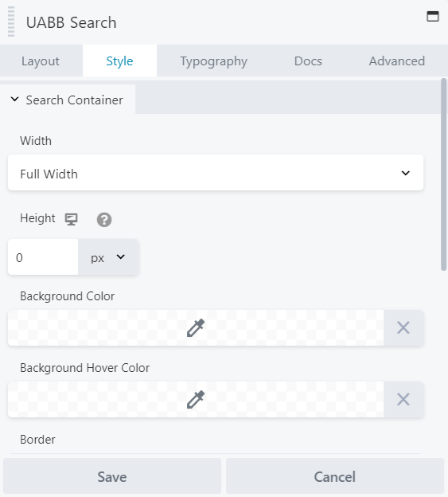
Task: Clear the Background Hover Color value
Action: 403,399
